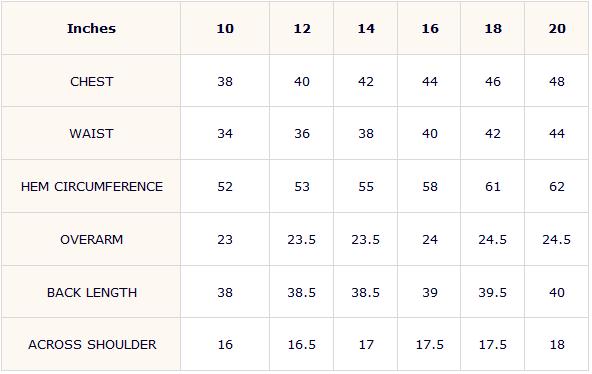Select hem circumference value 53
592x374 pixels.
pos(302,186)
